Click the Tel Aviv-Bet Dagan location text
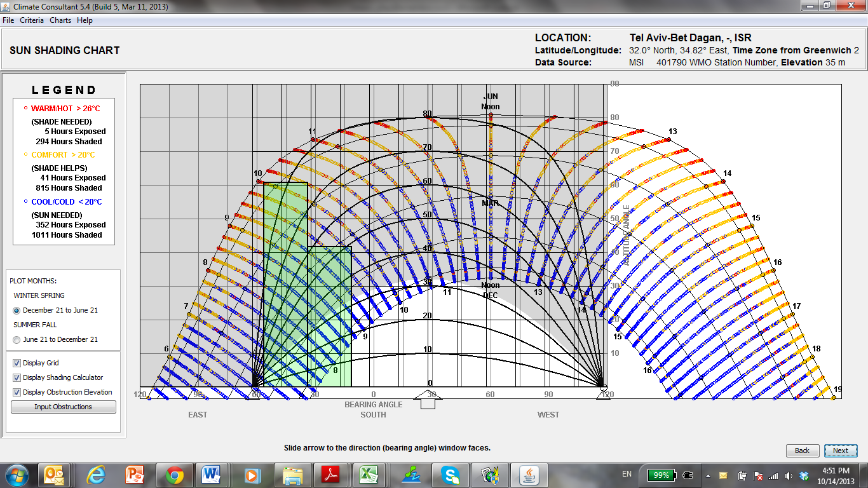 (691, 38)
